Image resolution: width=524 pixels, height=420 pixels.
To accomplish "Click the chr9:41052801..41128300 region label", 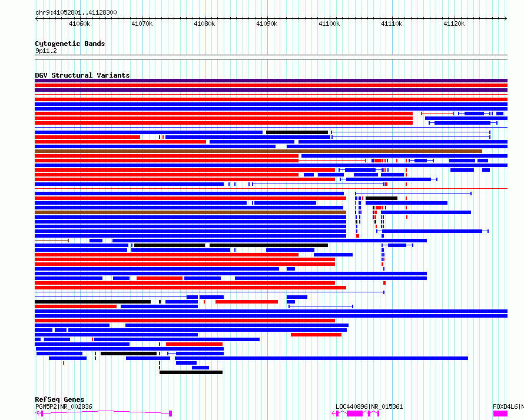I will 76,13.
